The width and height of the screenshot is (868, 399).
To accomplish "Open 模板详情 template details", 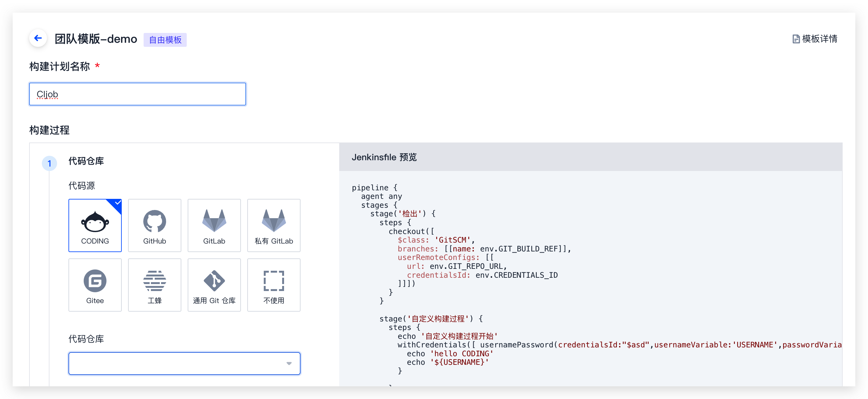I will coord(815,39).
